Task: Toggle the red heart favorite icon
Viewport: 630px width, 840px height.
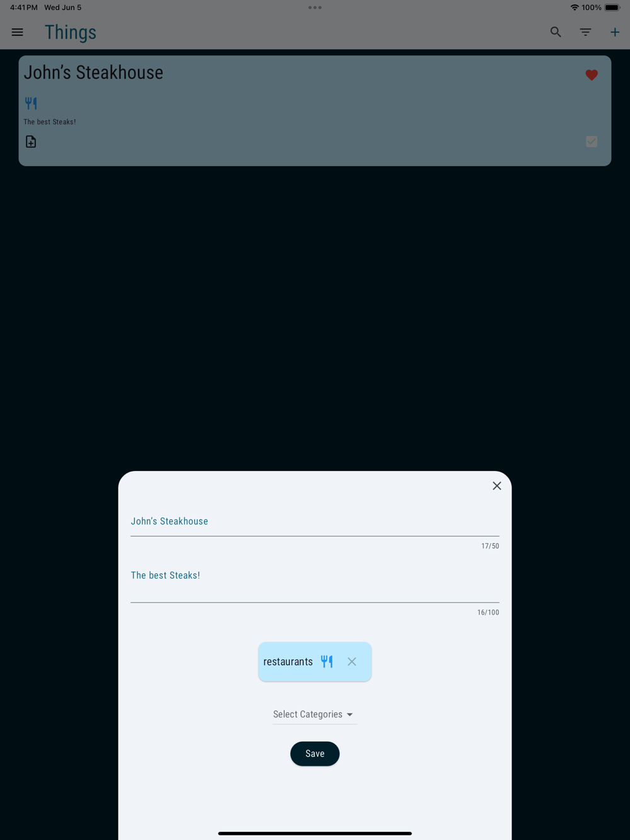Action: [x=592, y=75]
